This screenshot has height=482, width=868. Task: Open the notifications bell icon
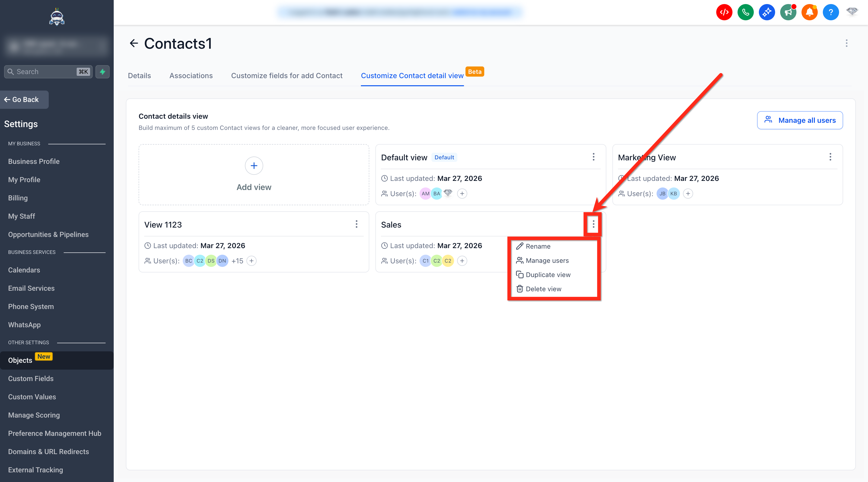(x=809, y=12)
